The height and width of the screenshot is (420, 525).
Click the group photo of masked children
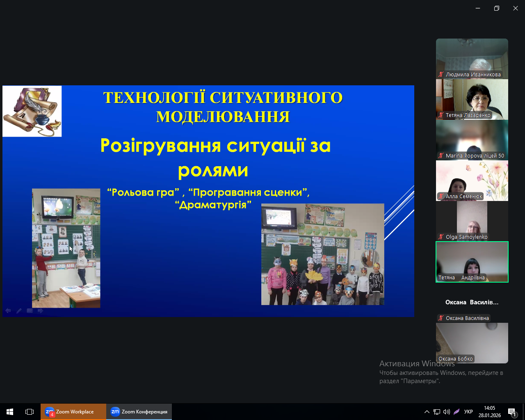(x=322, y=254)
